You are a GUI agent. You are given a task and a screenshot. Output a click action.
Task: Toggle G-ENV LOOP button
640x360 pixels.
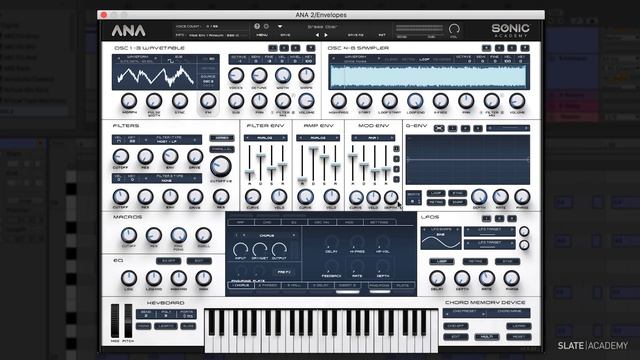click(x=436, y=193)
